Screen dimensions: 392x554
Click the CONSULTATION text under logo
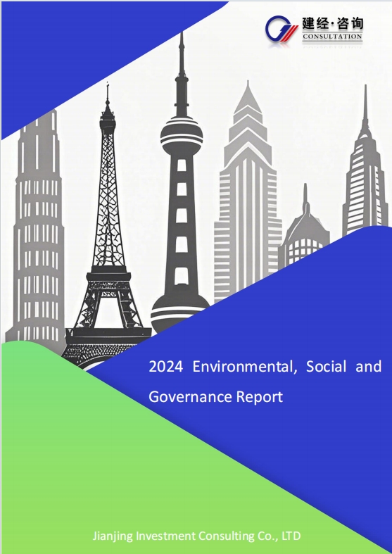coord(332,37)
